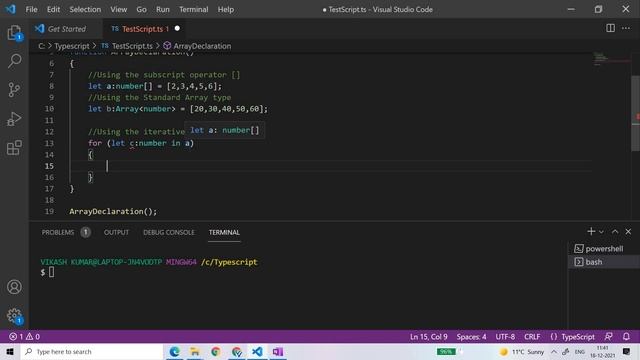The width and height of the screenshot is (640, 360).
Task: Place cursor on line 19 ArrayDeclaration() call
Action: 113,211
